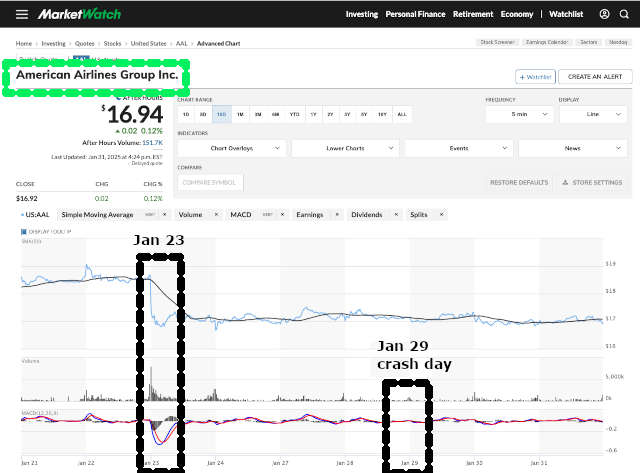Open Stocks breadcrumb link
The height and width of the screenshot is (473, 640).
pyautogui.click(x=112, y=43)
